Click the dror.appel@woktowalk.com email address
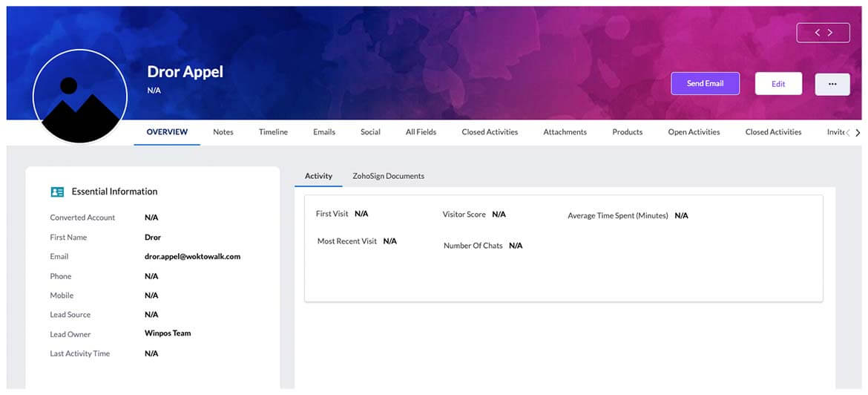Image resolution: width=868 pixels, height=395 pixels. point(192,257)
